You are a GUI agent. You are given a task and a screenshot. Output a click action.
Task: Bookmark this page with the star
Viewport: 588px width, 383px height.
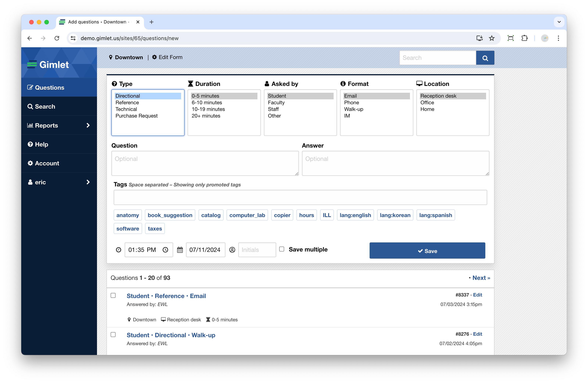tap(492, 38)
